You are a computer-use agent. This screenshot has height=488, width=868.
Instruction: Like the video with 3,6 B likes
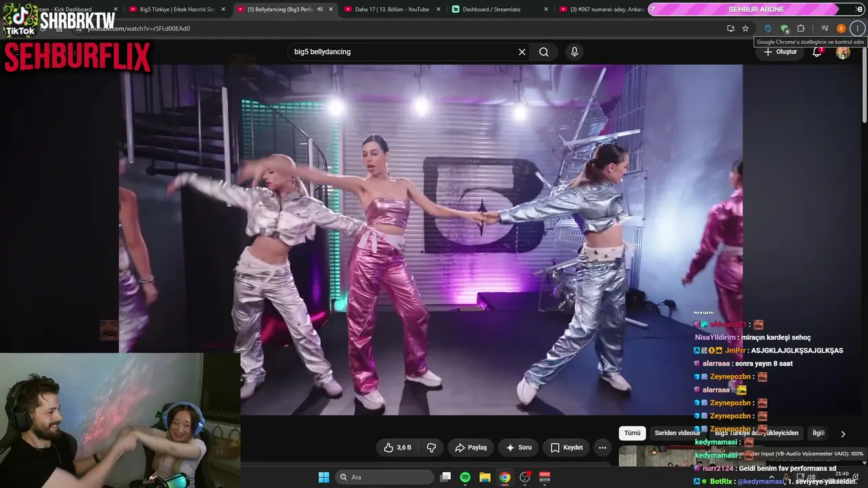pos(397,447)
